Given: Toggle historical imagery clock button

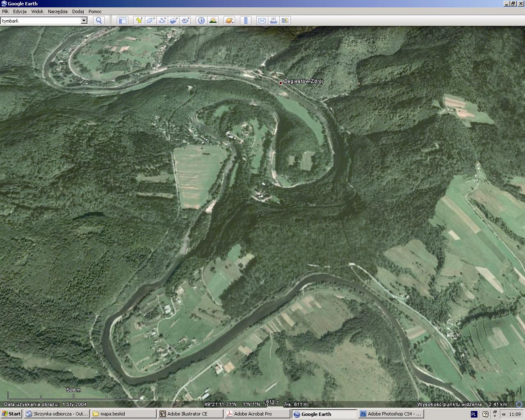Looking at the screenshot, I should point(201,21).
